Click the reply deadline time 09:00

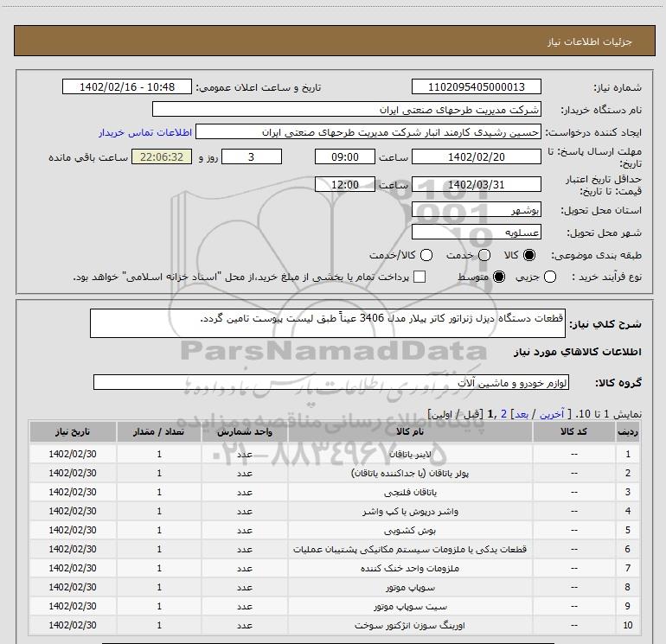(x=345, y=156)
